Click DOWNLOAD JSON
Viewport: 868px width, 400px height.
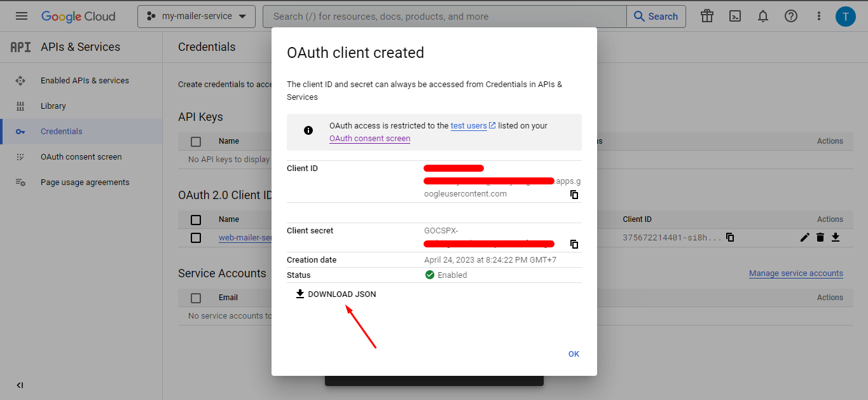pos(335,294)
